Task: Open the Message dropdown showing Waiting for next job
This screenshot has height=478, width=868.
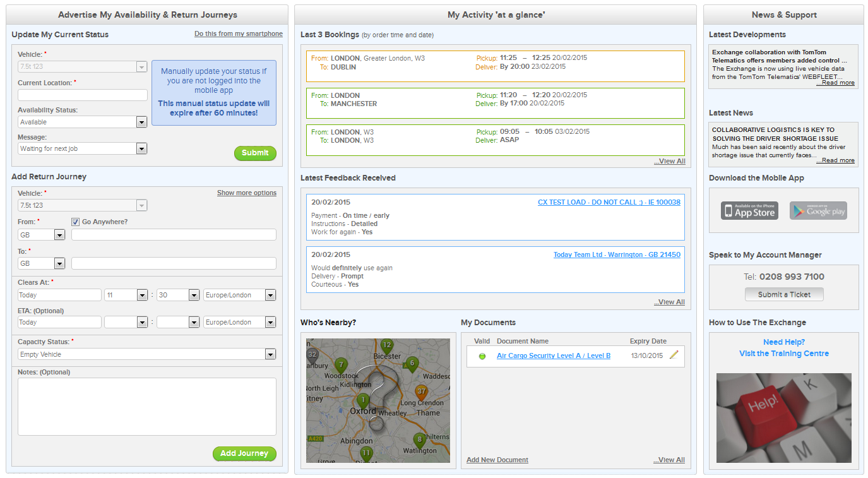Action: point(82,148)
